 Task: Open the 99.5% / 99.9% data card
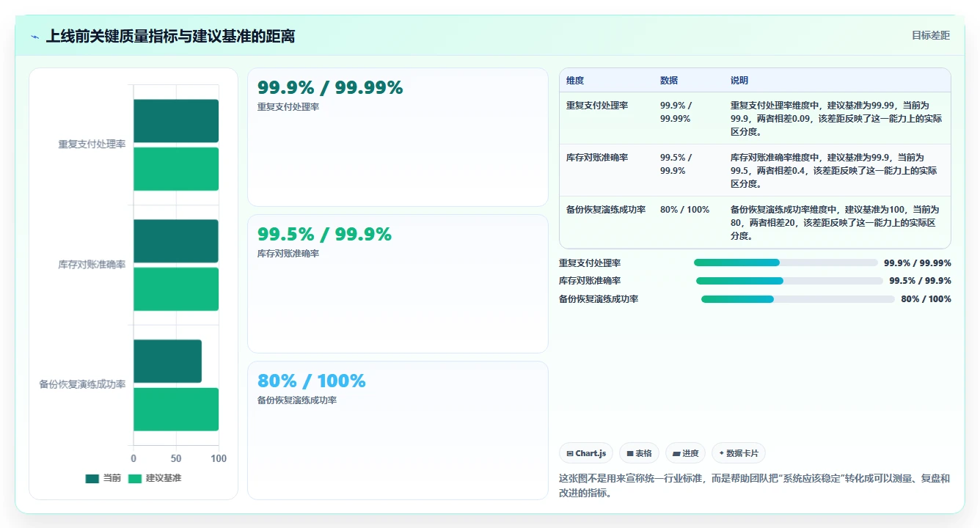pyautogui.click(x=398, y=284)
